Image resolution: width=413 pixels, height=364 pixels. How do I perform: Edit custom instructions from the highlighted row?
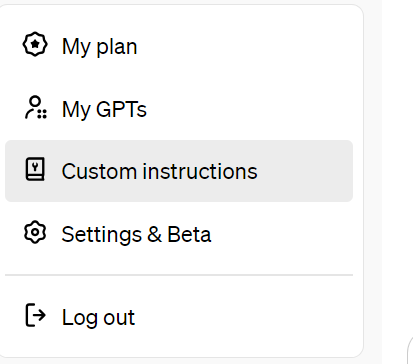[x=179, y=171]
